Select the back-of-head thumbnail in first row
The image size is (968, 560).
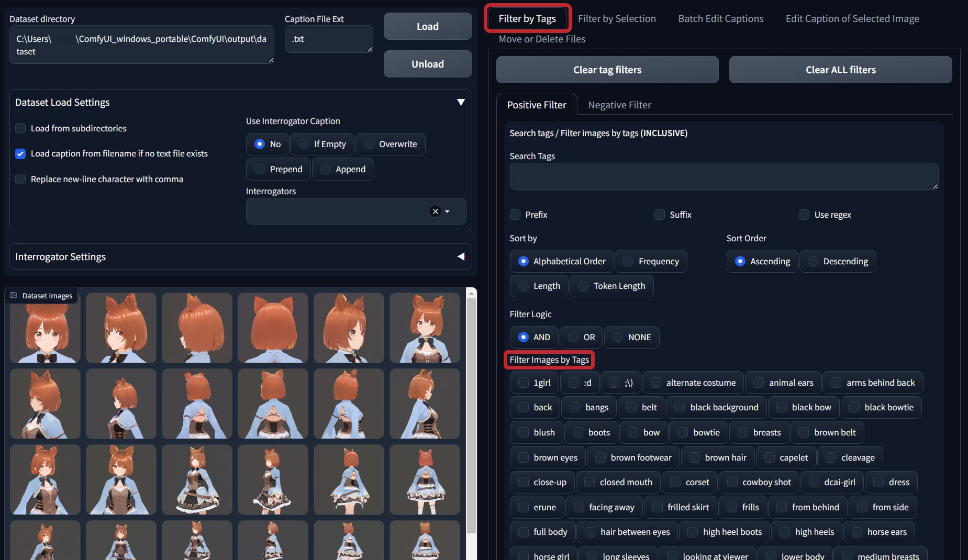click(x=273, y=328)
